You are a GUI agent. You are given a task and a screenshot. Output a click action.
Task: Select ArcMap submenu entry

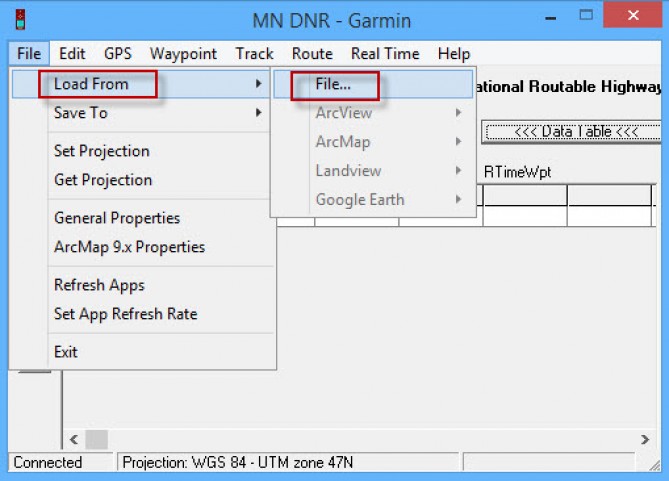tap(373, 142)
